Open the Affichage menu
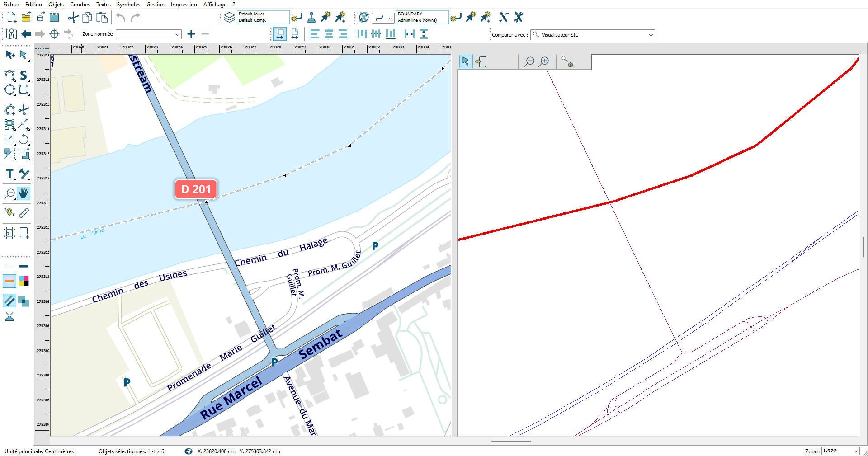The height and width of the screenshot is (456, 868). (215, 5)
